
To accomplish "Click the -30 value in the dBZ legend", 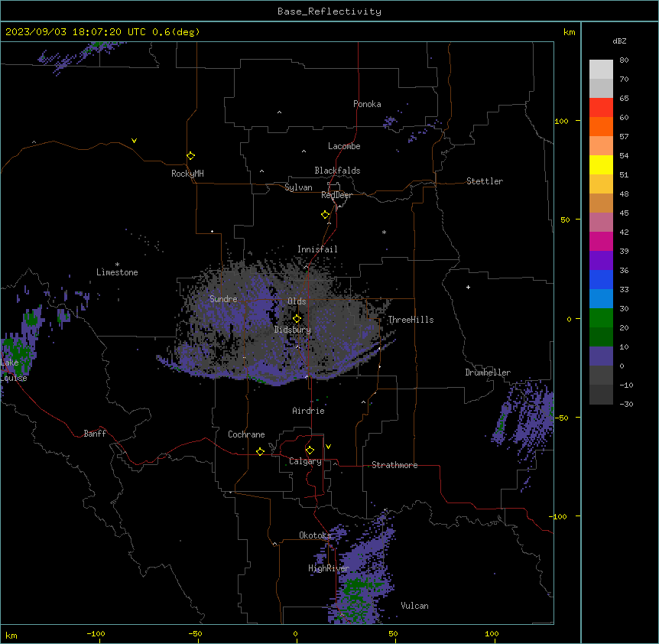I will 626,405.
